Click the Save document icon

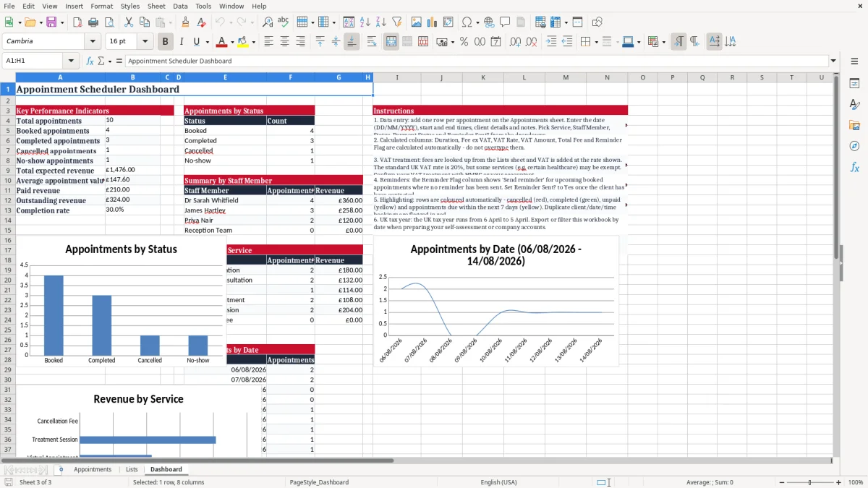tap(51, 22)
